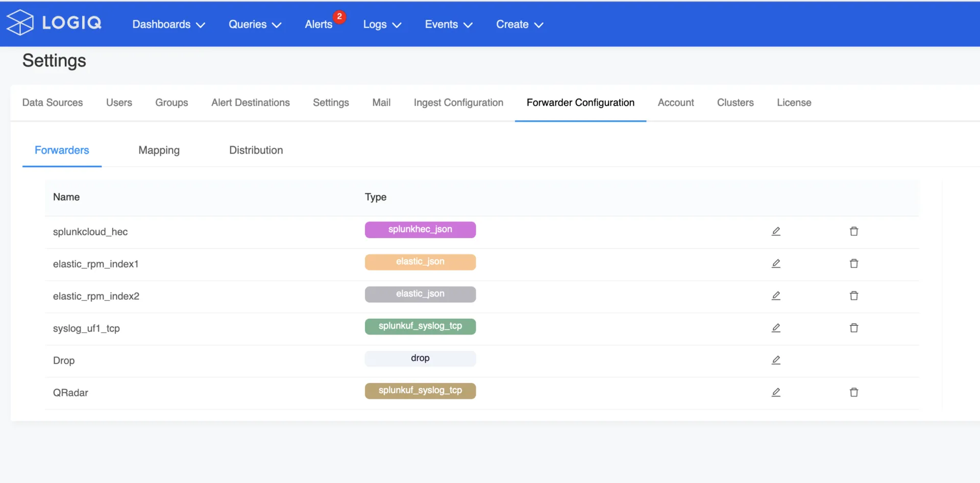Click the Drop name cell

pyautogui.click(x=64, y=360)
